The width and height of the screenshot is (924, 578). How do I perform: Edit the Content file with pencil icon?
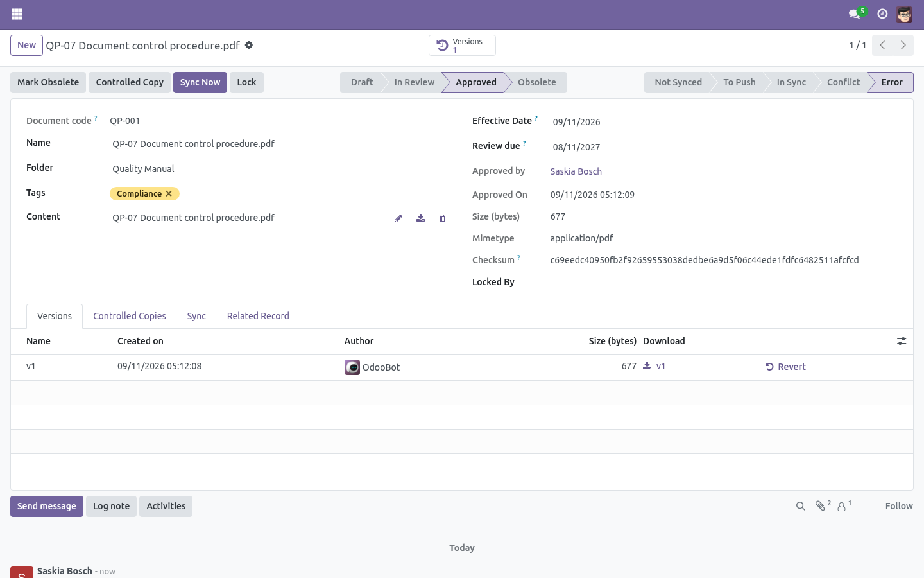[x=398, y=218]
